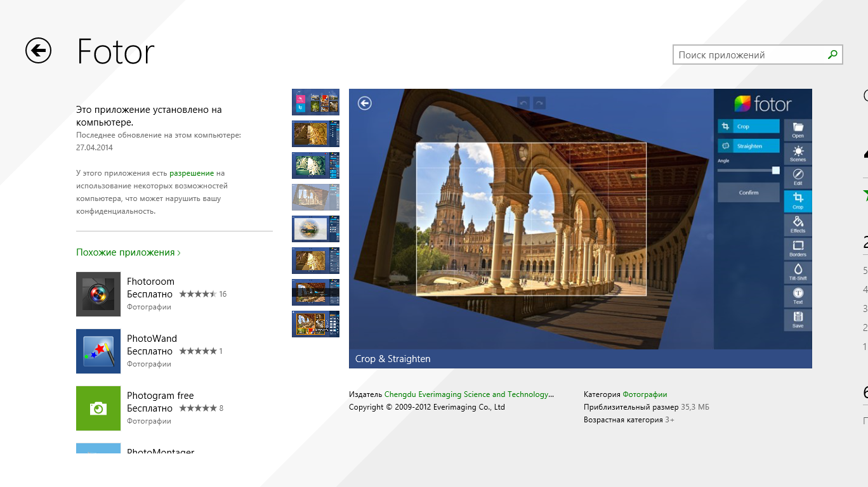The height and width of the screenshot is (487, 868).
Task: Click the wide blue Crop button above Straighten
Action: tap(749, 126)
